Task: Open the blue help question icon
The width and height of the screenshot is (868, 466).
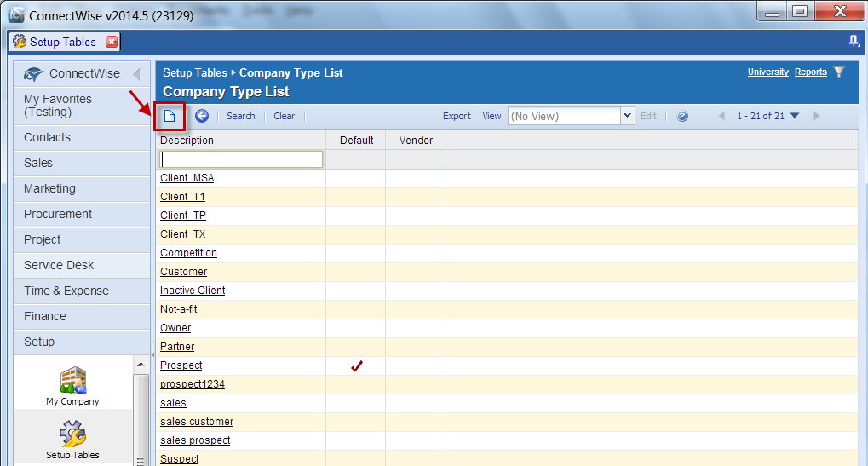Action: coord(682,116)
